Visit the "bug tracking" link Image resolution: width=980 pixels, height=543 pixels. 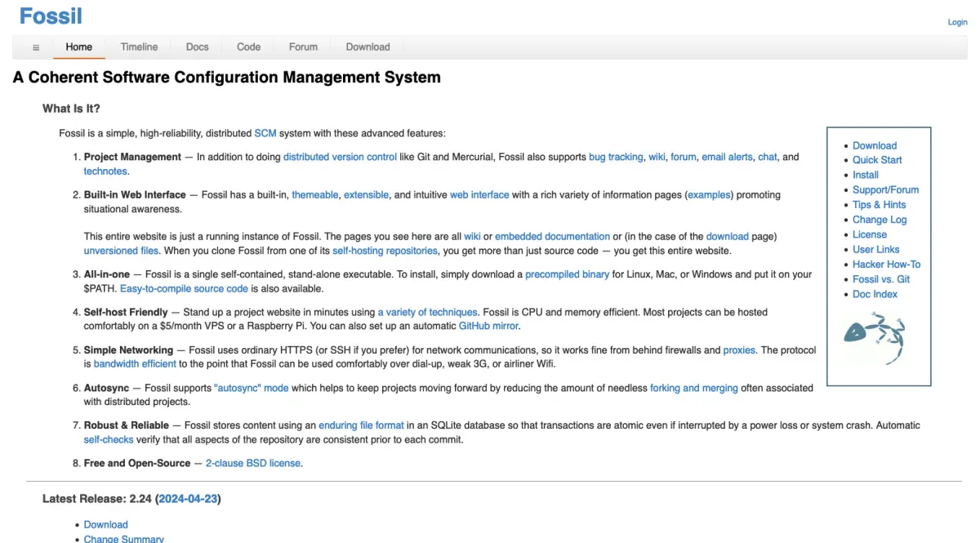(x=616, y=157)
